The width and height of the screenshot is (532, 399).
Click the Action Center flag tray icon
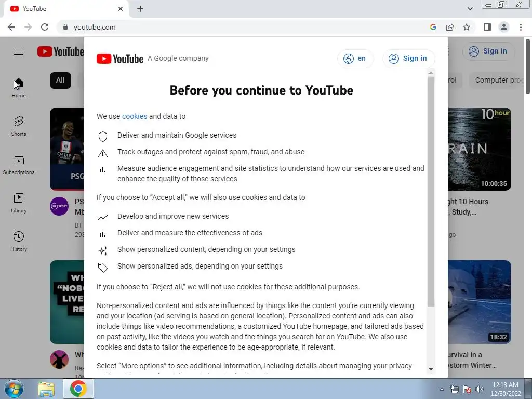click(467, 389)
